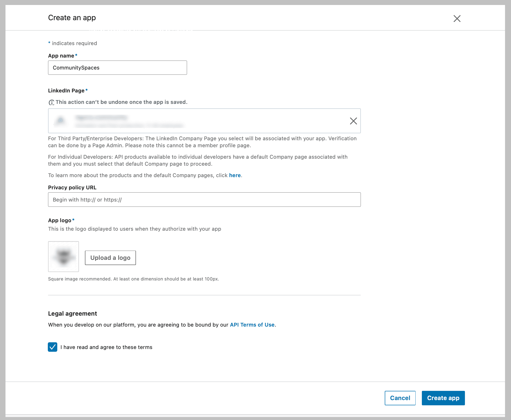Follow the 'here' link about default pages
511x420 pixels.
pyautogui.click(x=235, y=175)
